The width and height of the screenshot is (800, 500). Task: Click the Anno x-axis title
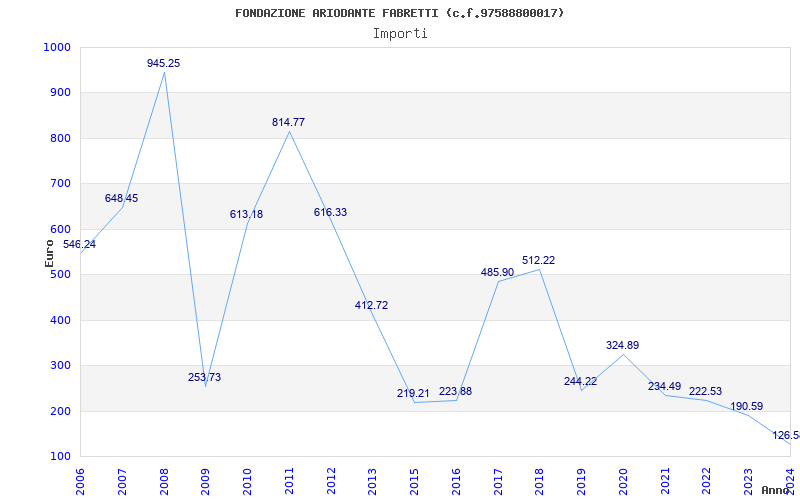(x=777, y=490)
